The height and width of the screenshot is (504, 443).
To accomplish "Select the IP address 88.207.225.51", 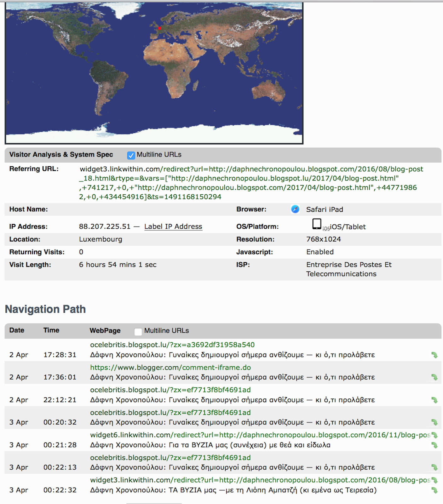I will click(x=105, y=226).
